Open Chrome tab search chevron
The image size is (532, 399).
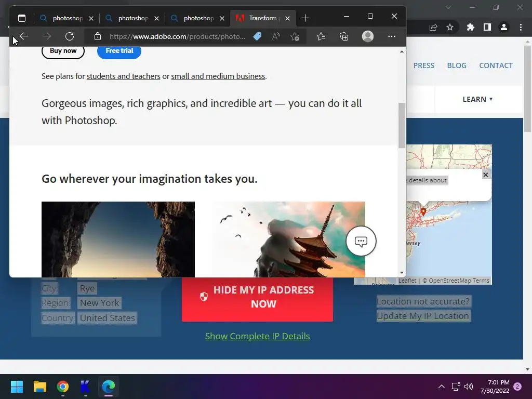448,7
